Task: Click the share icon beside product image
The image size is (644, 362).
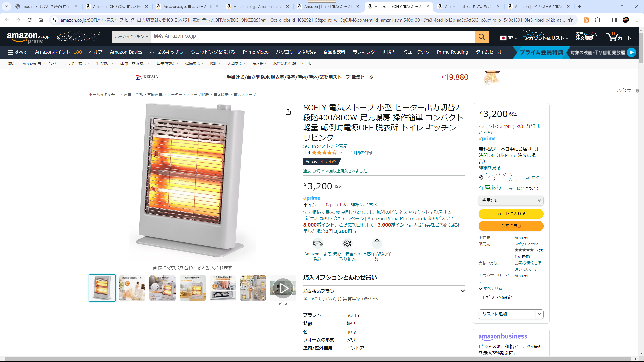Action: (288, 112)
